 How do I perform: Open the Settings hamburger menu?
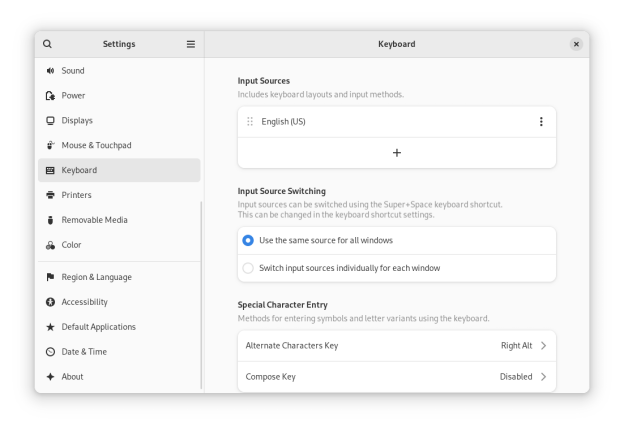click(x=191, y=44)
